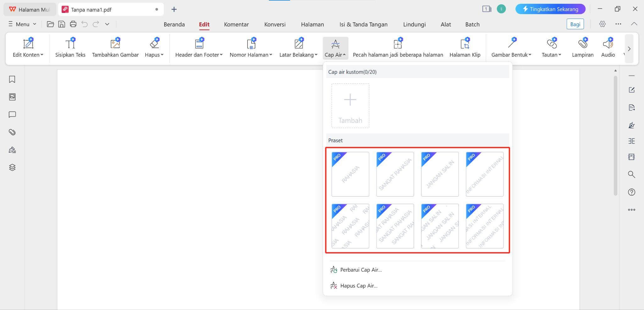This screenshot has height=310, width=644.
Task: Open the Lindungi menu tab
Action: point(414,24)
